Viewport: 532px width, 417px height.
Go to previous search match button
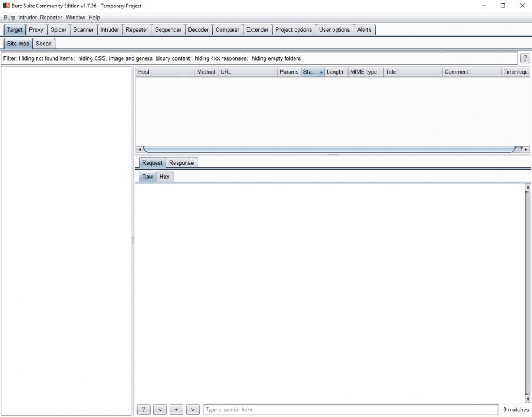click(160, 410)
